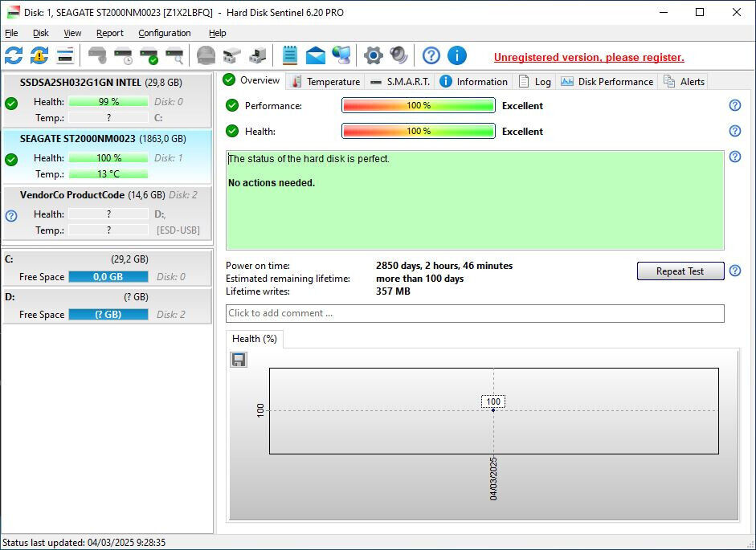Click the 'Status last updated' status bar text

coord(84,542)
